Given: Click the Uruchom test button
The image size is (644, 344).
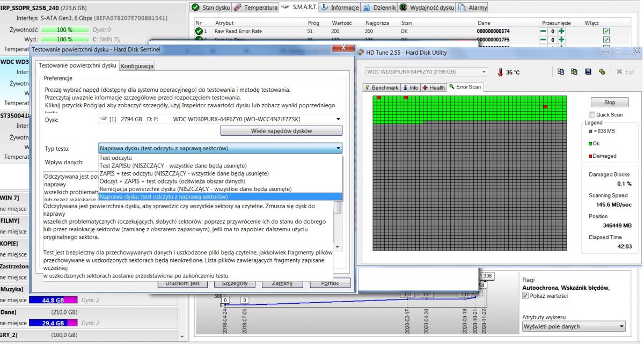Looking at the screenshot, I should click(x=182, y=283).
